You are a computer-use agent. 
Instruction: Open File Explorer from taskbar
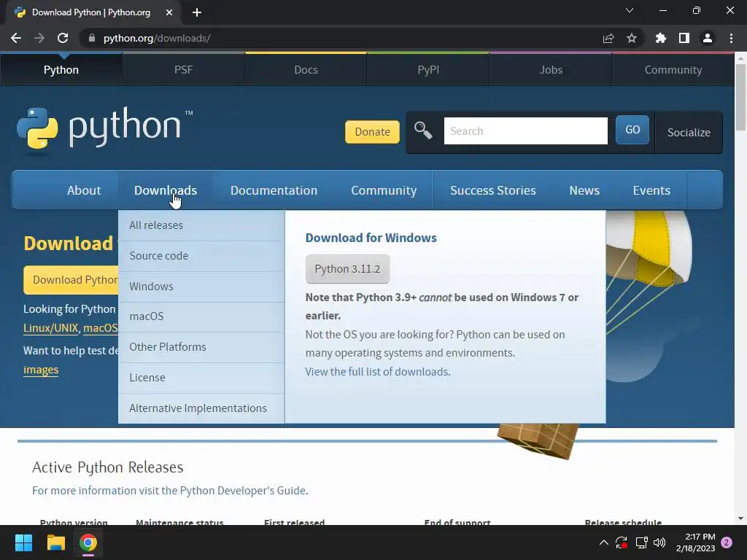coord(55,542)
